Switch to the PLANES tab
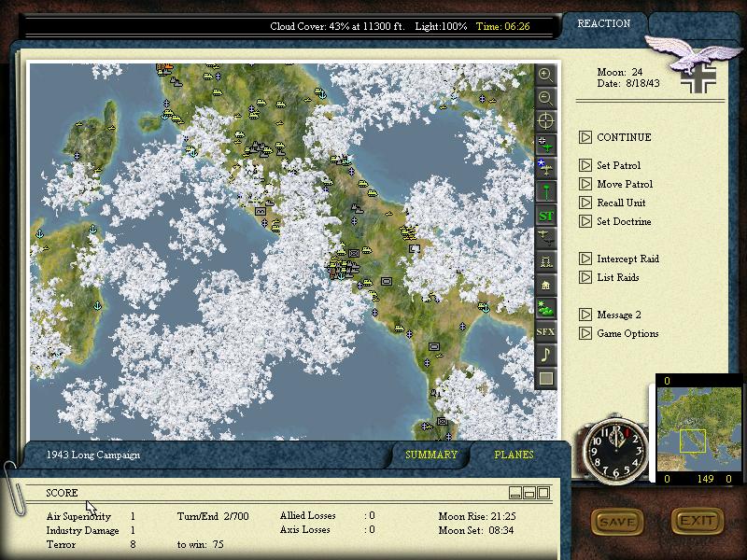This screenshot has width=747, height=560. tap(514, 455)
